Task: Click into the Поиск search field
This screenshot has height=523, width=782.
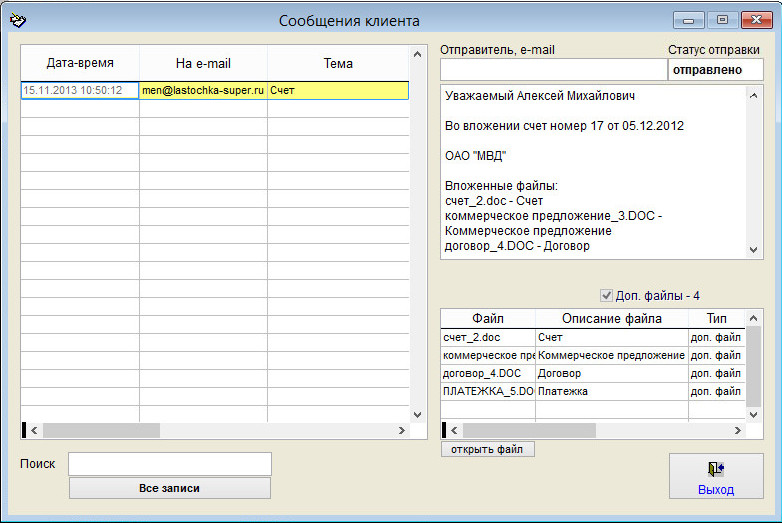Action: [x=169, y=464]
